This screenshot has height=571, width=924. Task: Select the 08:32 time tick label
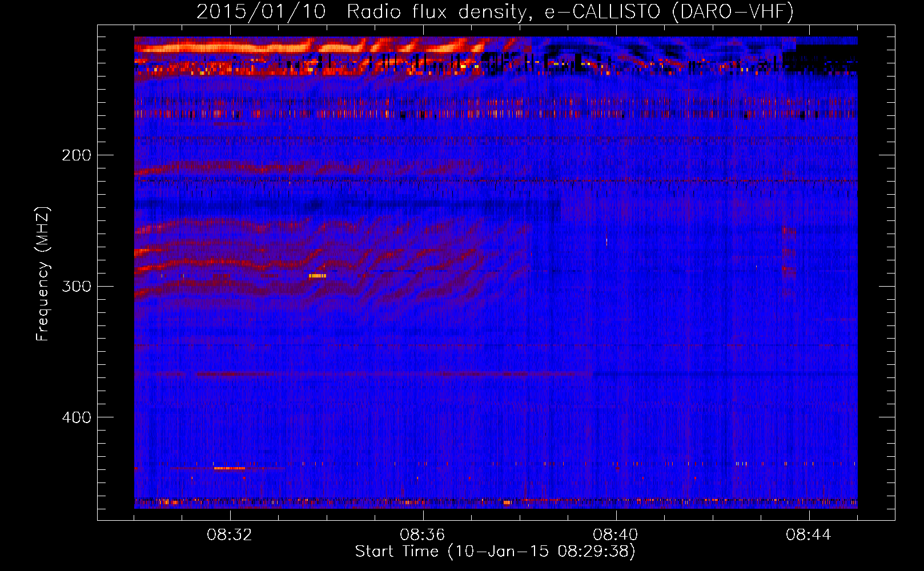[230, 535]
